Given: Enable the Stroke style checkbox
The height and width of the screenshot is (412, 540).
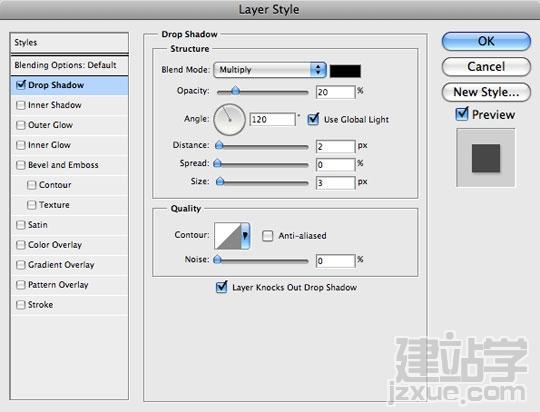Looking at the screenshot, I should click(x=21, y=305).
